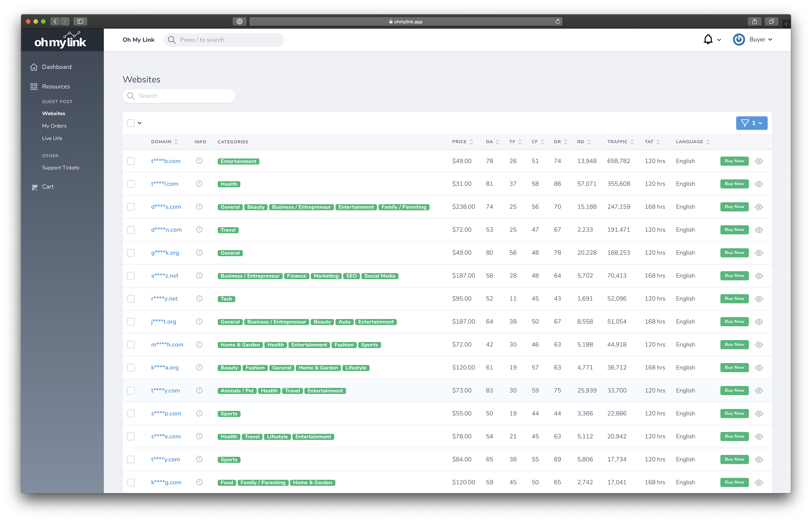Open My Orders in the sidebar
Viewport: 812px width, 521px height.
tap(54, 126)
